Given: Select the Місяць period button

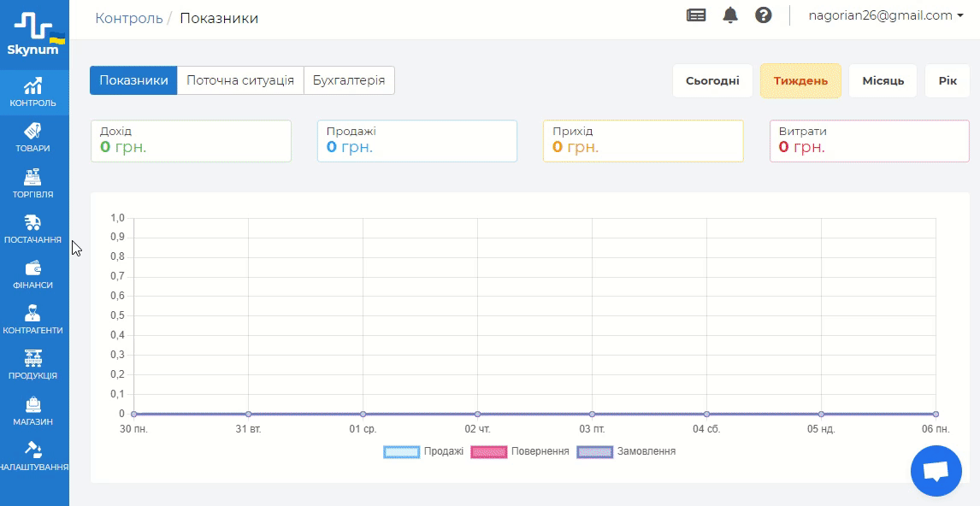Looking at the screenshot, I should coord(883,81).
